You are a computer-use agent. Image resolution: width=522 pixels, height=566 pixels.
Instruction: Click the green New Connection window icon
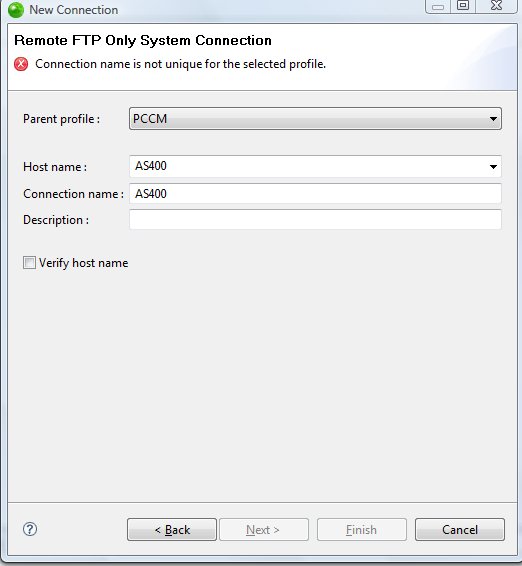click(16, 10)
